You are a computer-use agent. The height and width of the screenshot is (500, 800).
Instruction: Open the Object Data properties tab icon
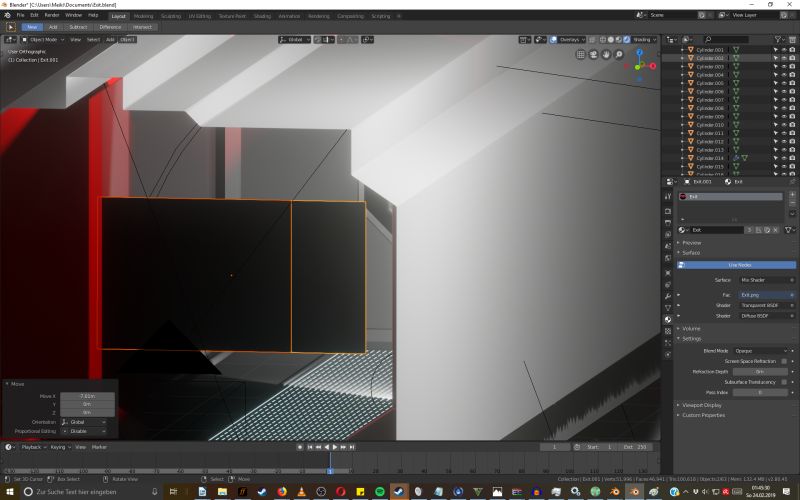tap(668, 308)
